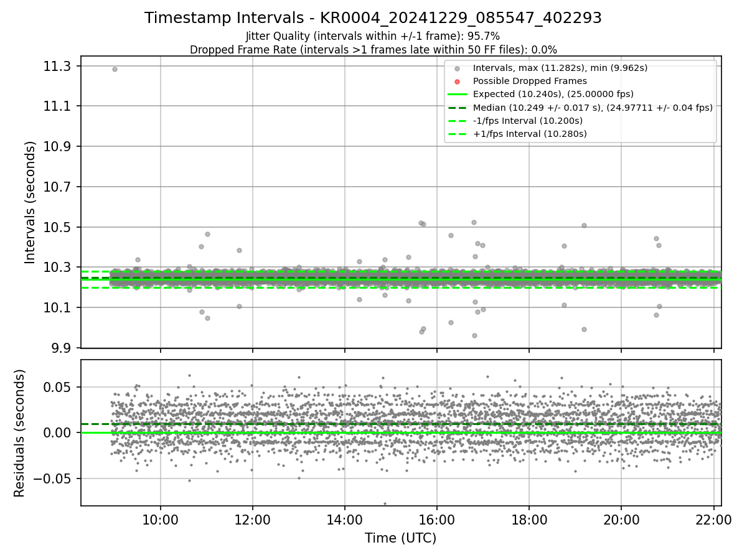The height and width of the screenshot is (560, 747).
Task: Click legend entry starting 'Median (10.249 +/- 0.017 s)'
Action: click(x=593, y=108)
